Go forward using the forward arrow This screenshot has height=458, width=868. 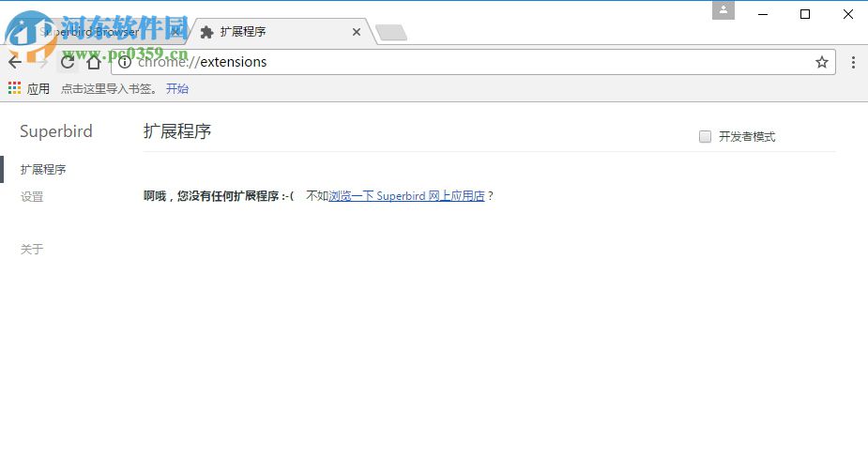click(x=42, y=61)
